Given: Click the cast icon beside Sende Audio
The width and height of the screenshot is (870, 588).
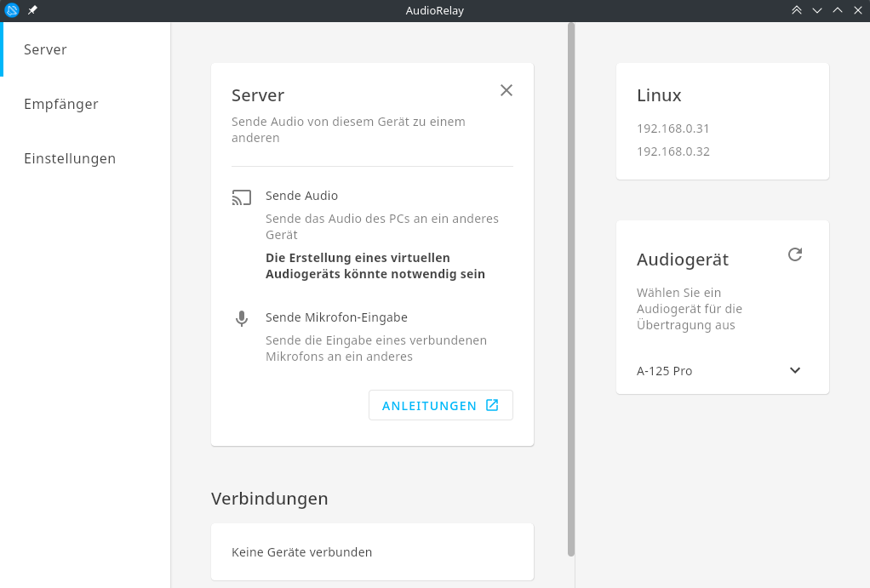Looking at the screenshot, I should pyautogui.click(x=242, y=197).
